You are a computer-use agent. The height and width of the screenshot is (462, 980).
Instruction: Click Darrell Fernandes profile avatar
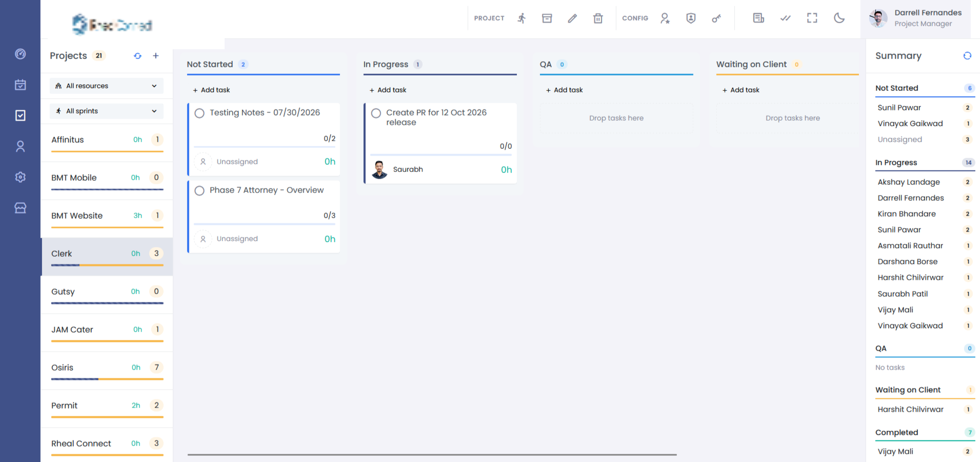tap(878, 18)
